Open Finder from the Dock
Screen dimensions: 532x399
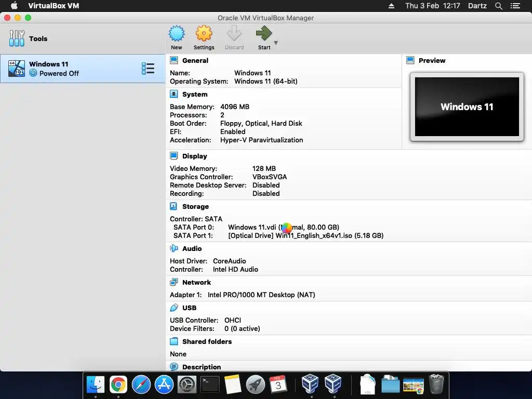click(x=96, y=384)
